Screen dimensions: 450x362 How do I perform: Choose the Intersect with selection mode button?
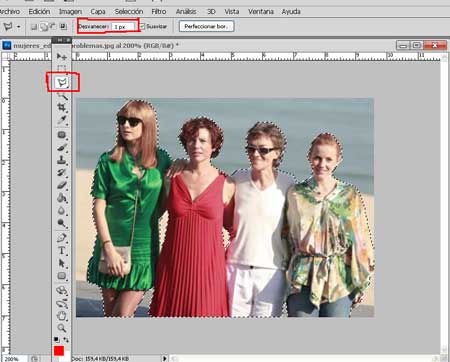63,26
